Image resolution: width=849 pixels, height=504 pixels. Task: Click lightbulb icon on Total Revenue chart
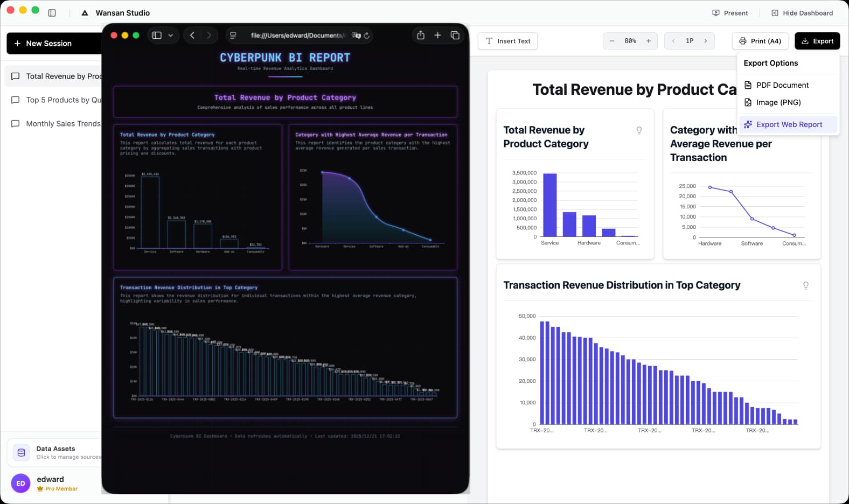[639, 130]
